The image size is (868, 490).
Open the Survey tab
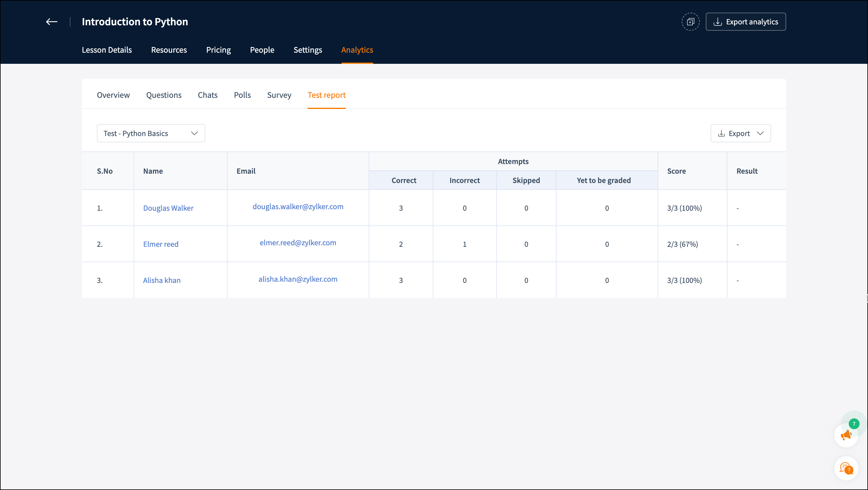click(279, 95)
